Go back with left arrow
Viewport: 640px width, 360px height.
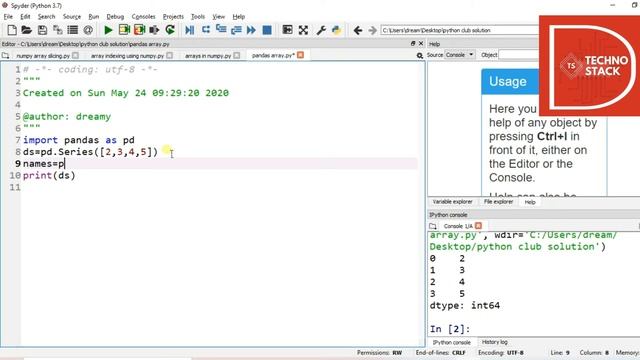(x=358, y=30)
